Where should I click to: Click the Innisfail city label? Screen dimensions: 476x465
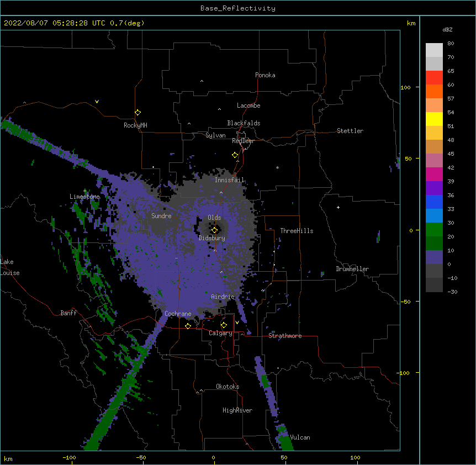point(229,180)
